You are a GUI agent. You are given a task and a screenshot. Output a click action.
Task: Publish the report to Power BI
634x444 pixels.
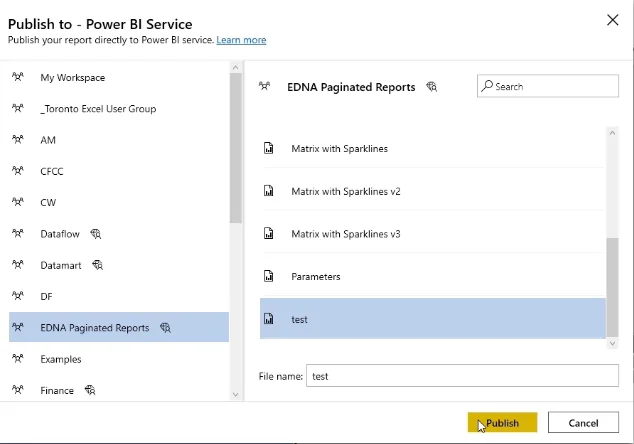(x=502, y=423)
